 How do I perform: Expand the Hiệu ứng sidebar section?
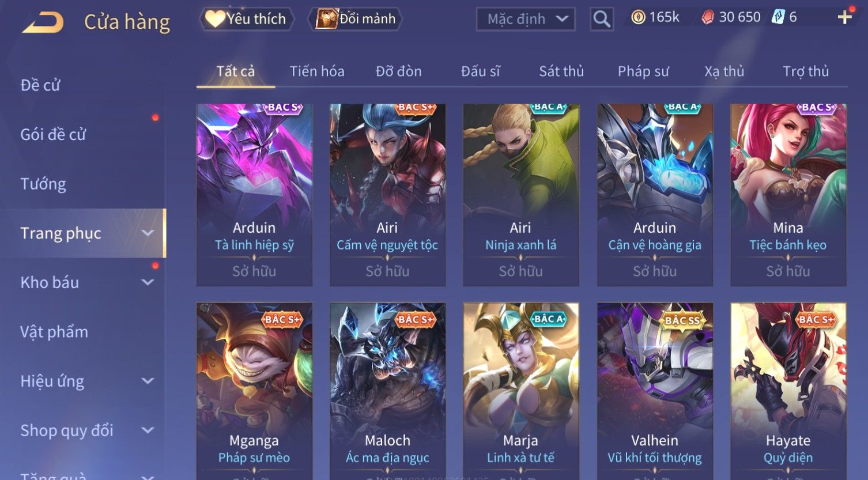[148, 381]
